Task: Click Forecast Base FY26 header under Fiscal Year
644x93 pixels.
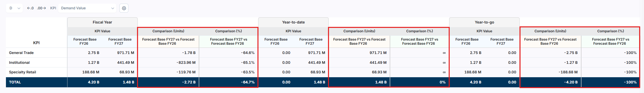Action: coord(85,41)
